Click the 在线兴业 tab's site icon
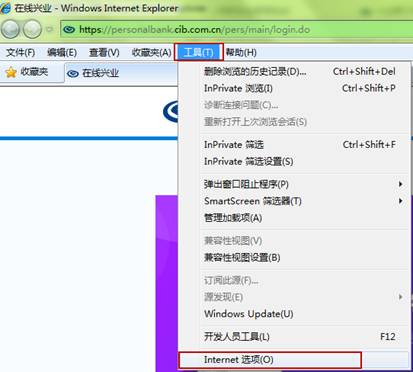The width and height of the screenshot is (413, 372). tap(73, 73)
